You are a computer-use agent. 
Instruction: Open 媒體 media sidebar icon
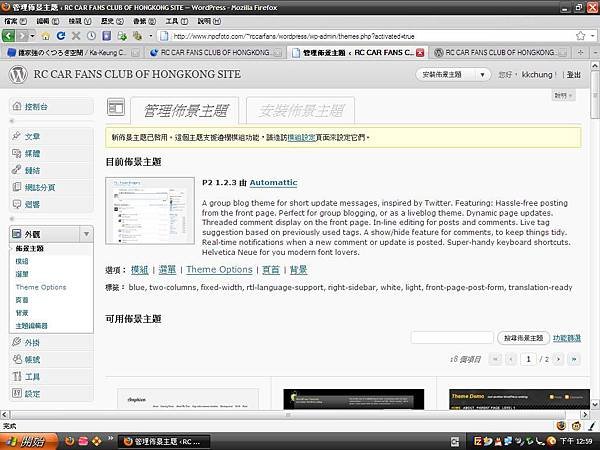click(16, 153)
